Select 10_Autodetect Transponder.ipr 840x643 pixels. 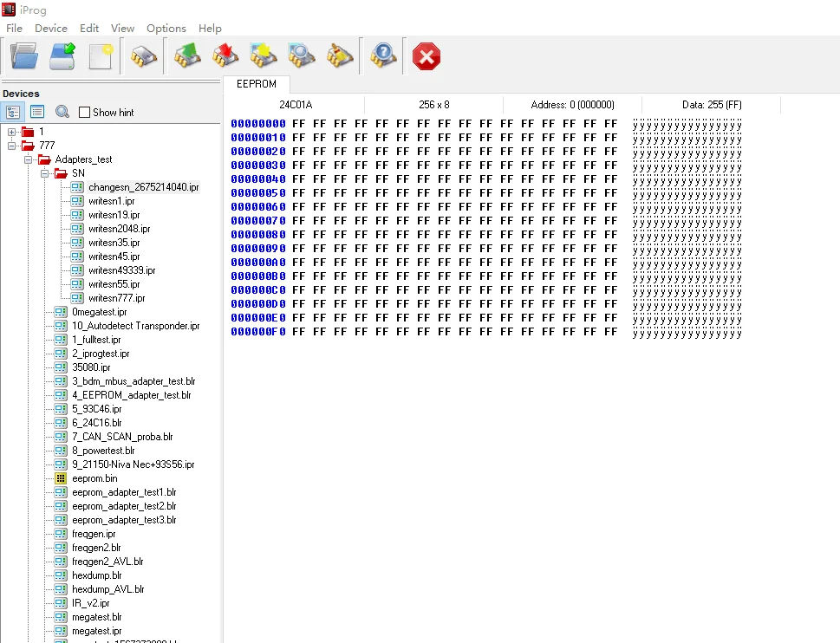pyautogui.click(x=136, y=326)
